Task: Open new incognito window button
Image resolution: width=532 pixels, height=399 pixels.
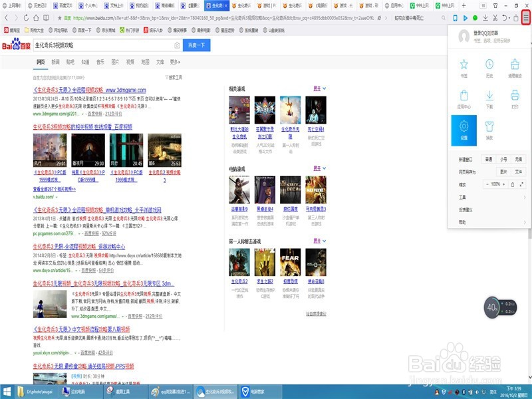Action: tap(519, 159)
